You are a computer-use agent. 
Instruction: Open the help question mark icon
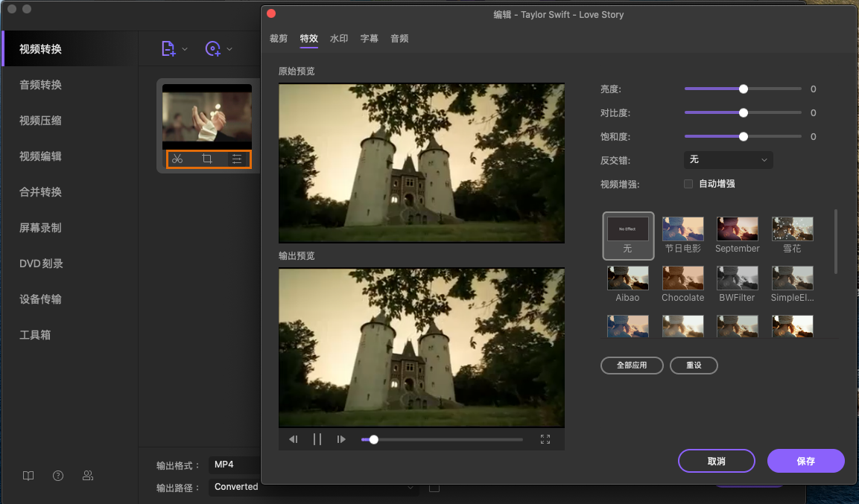pyautogui.click(x=57, y=476)
